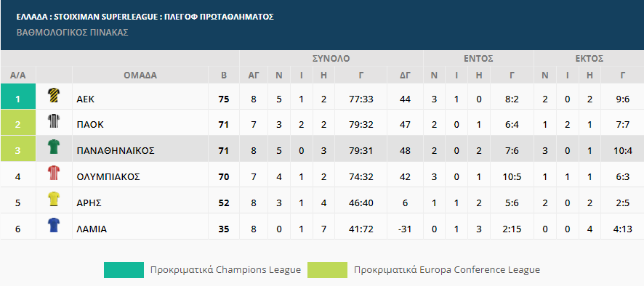The width and height of the screenshot is (644, 286).
Task: Click the yellow ΑΡΗΣ jersey icon
Action: pos(54,199)
